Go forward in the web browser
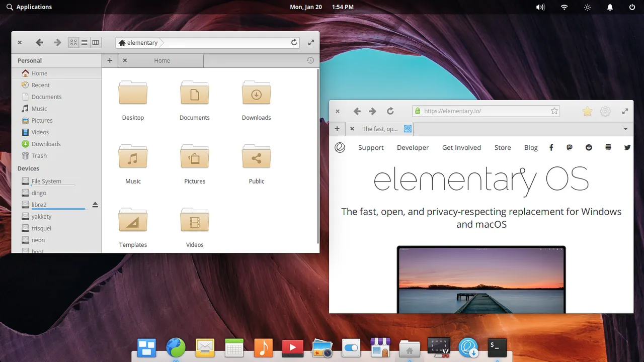 click(372, 111)
